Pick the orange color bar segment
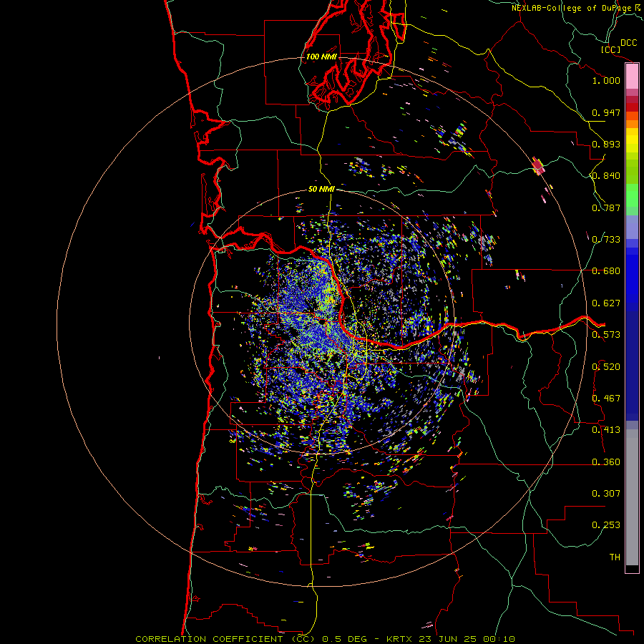644x644 pixels. 632,124
